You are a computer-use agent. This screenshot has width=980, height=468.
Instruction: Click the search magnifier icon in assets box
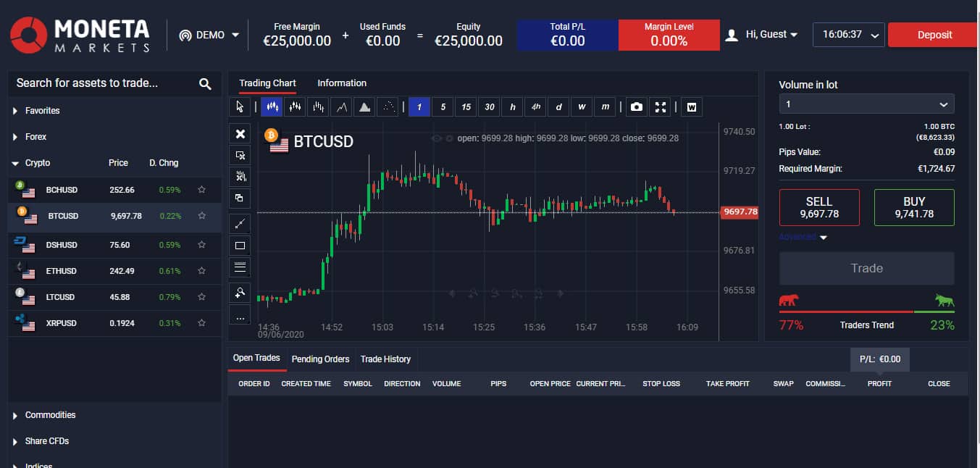pyautogui.click(x=205, y=84)
